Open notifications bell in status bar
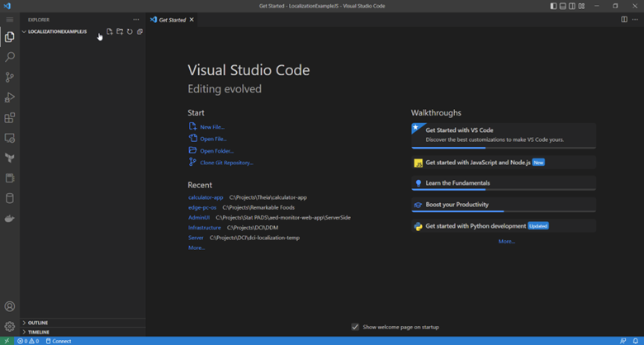The width and height of the screenshot is (644, 345). coord(636,341)
